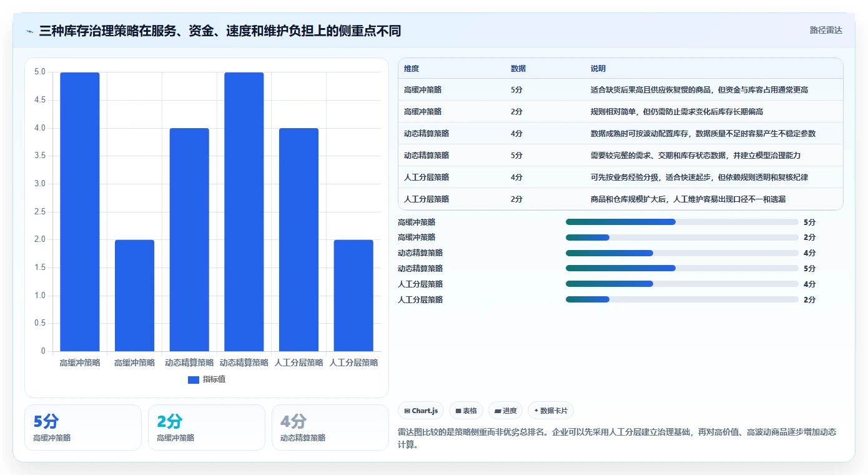Click the 动态精算策略 bar with value 4.0
The height and width of the screenshot is (475, 868).
[189, 240]
